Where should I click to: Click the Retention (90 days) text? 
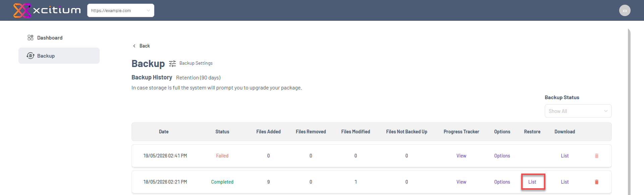[x=198, y=78]
